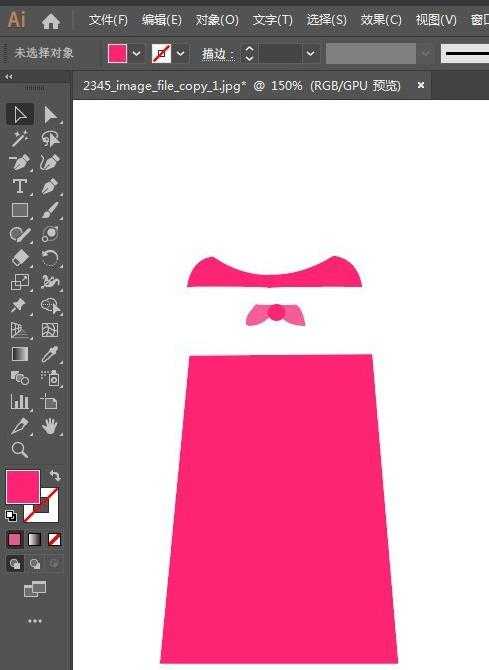
Task: Swap fill and stroke colors
Action: [55, 475]
